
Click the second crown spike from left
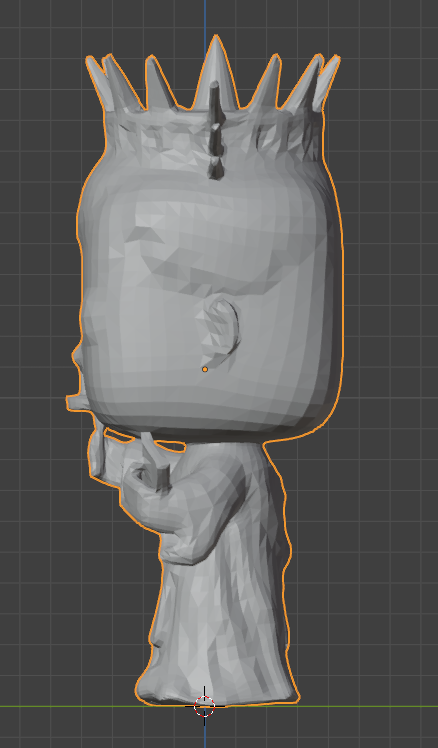[121, 82]
